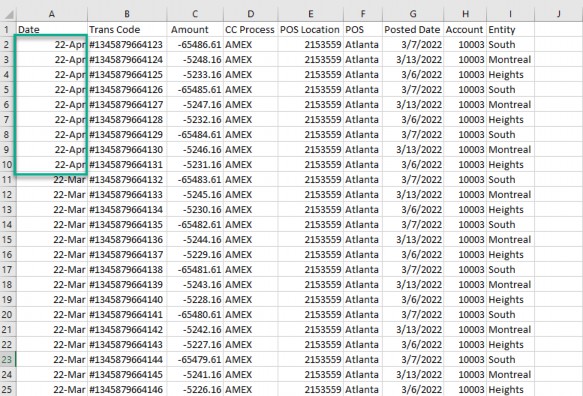Screen dimensions: 583x396
Task: Select cell with amount -65486.61
Action: tap(195, 45)
